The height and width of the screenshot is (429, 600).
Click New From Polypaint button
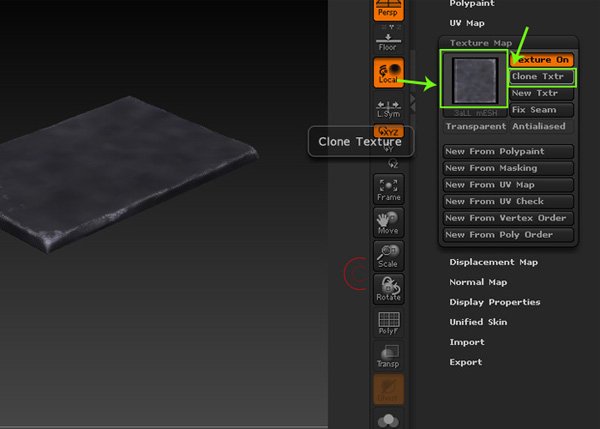(x=510, y=152)
